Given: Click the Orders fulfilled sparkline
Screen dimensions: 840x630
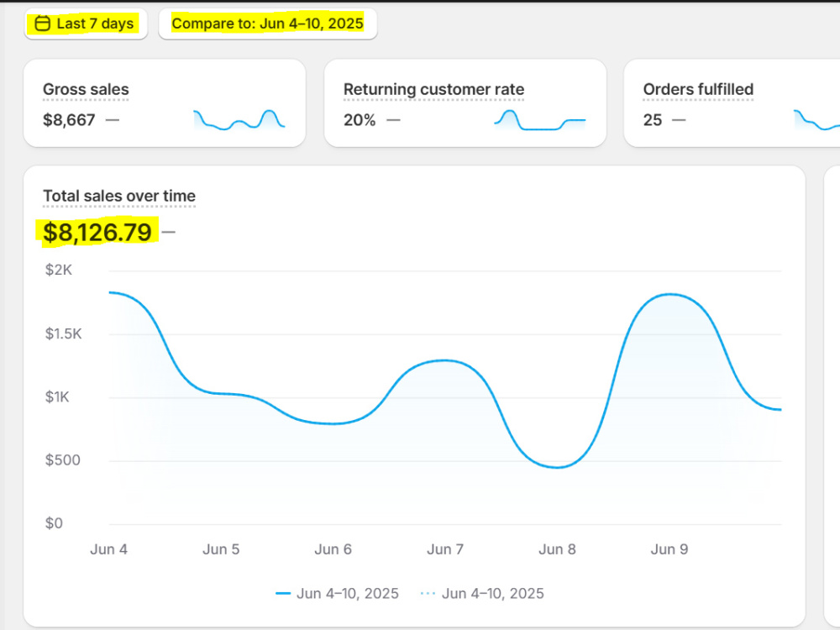Looking at the screenshot, I should [816, 120].
